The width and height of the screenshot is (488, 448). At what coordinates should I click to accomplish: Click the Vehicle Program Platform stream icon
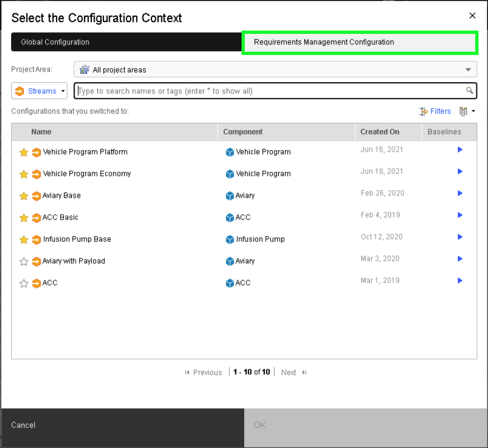(x=37, y=152)
